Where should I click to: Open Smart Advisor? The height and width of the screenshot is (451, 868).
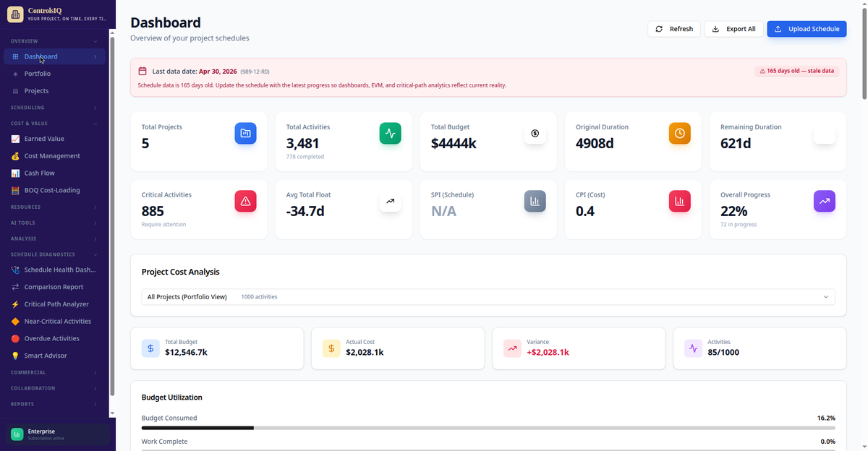pyautogui.click(x=54, y=356)
